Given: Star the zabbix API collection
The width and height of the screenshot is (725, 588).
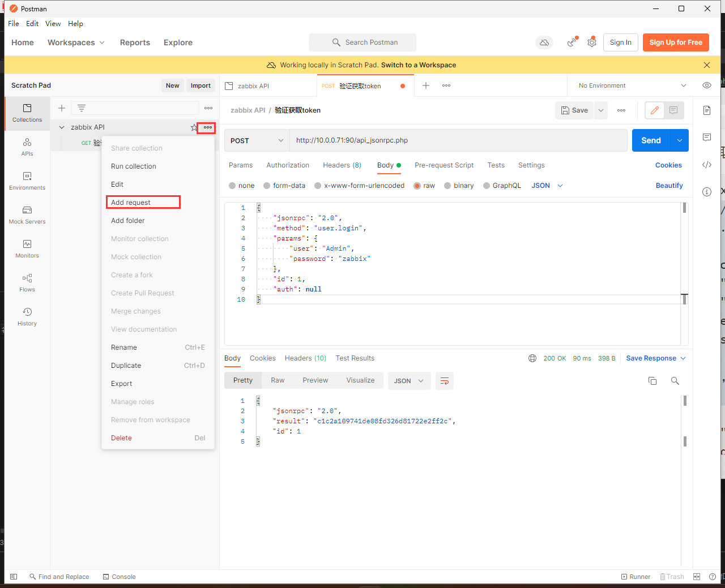Looking at the screenshot, I should 194,127.
